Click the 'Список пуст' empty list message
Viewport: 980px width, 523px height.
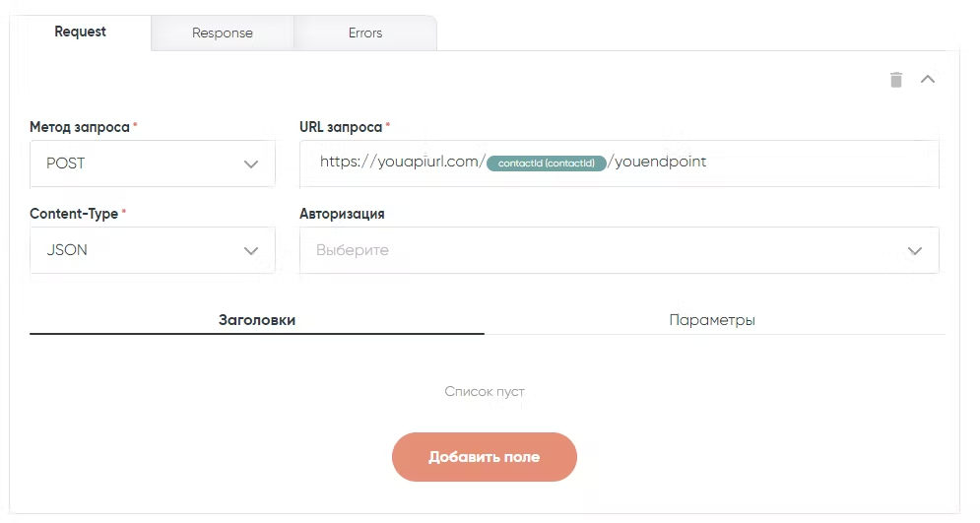[x=485, y=392]
